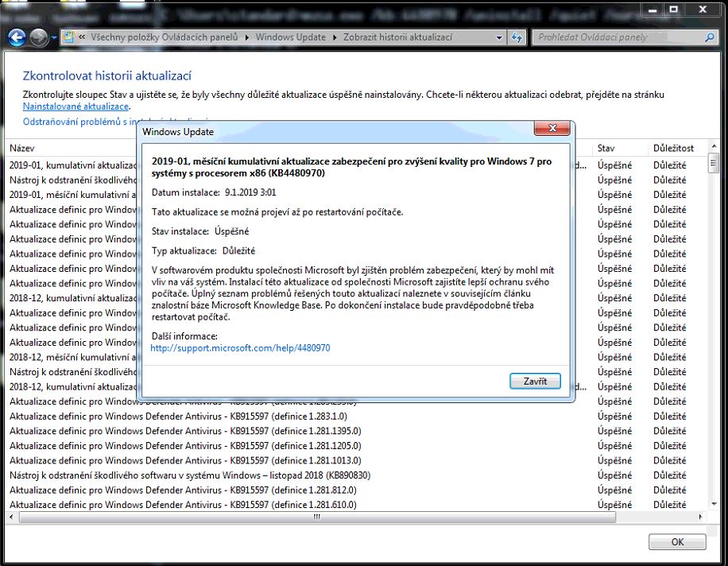728x566 pixels.
Task: Click the Forward navigation arrow
Action: coord(38,37)
